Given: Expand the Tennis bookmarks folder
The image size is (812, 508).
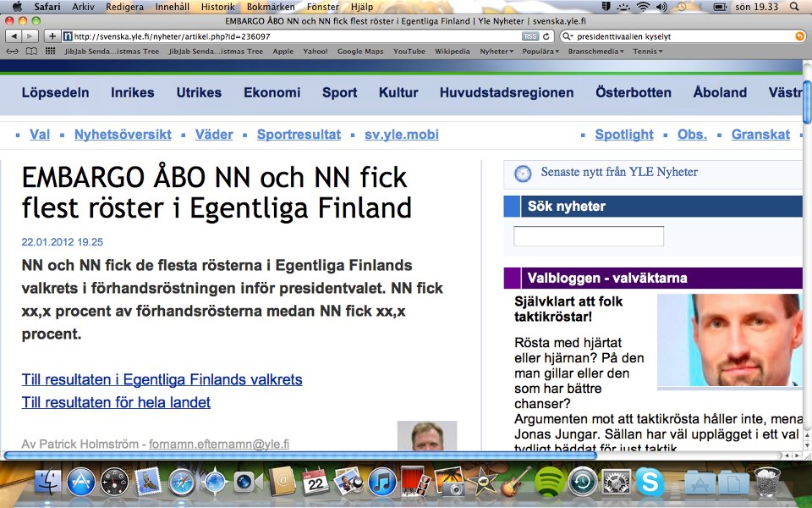Looking at the screenshot, I should [x=647, y=52].
